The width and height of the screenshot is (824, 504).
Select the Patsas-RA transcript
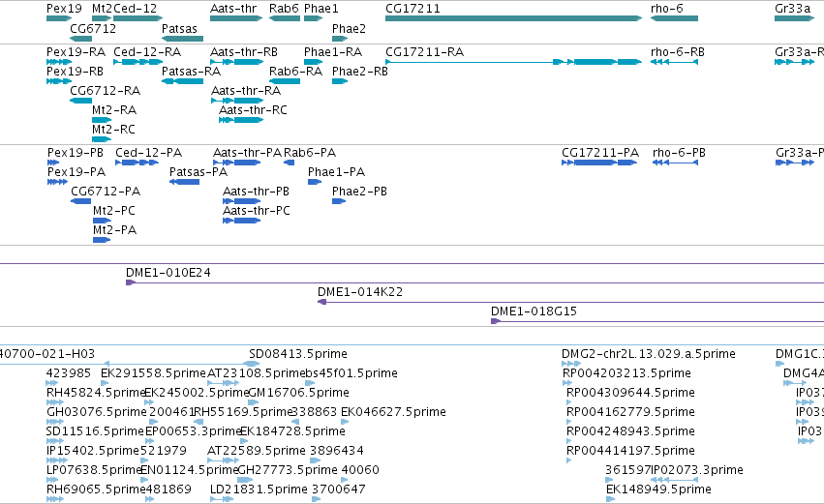click(x=182, y=81)
